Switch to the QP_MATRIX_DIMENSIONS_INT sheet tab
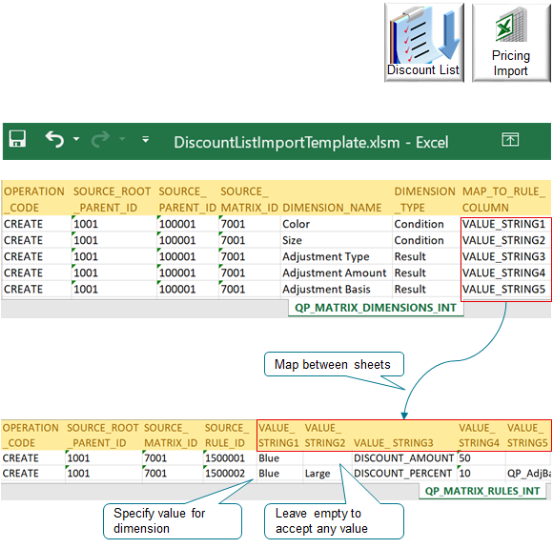Image resolution: width=554 pixels, height=545 pixels. [376, 308]
